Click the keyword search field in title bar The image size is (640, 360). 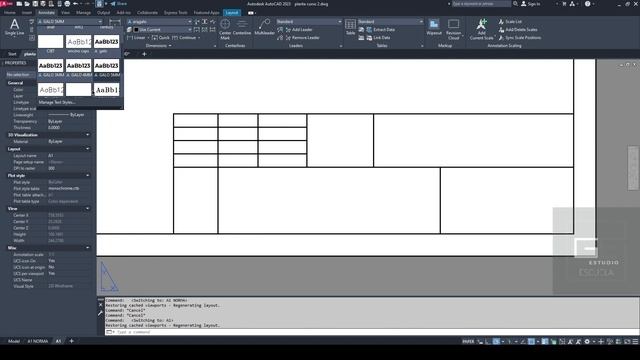click(x=481, y=4)
